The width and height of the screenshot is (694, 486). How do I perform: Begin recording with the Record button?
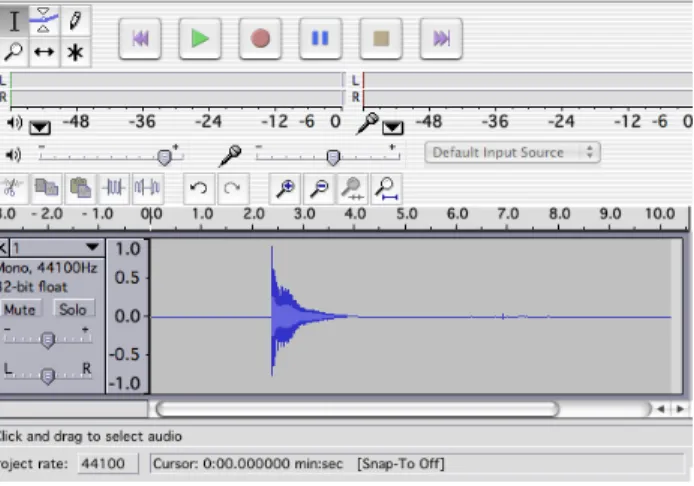(260, 39)
